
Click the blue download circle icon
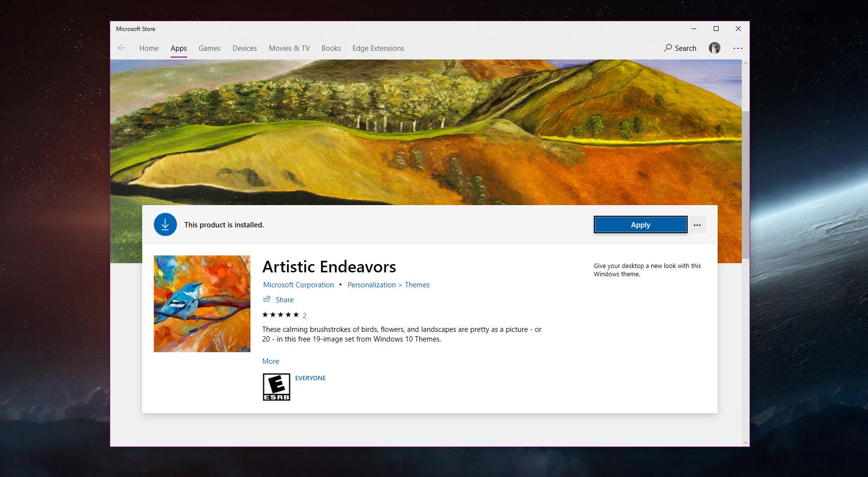point(165,224)
